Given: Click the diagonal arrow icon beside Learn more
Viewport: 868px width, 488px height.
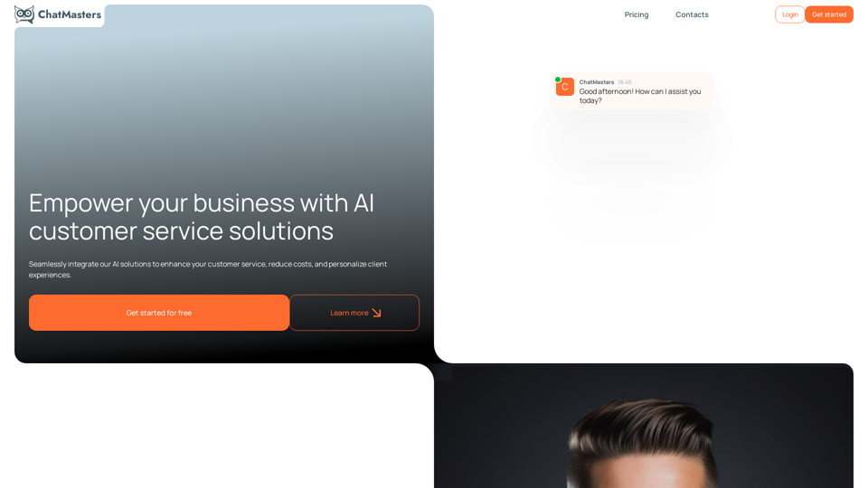Looking at the screenshot, I should pos(376,313).
